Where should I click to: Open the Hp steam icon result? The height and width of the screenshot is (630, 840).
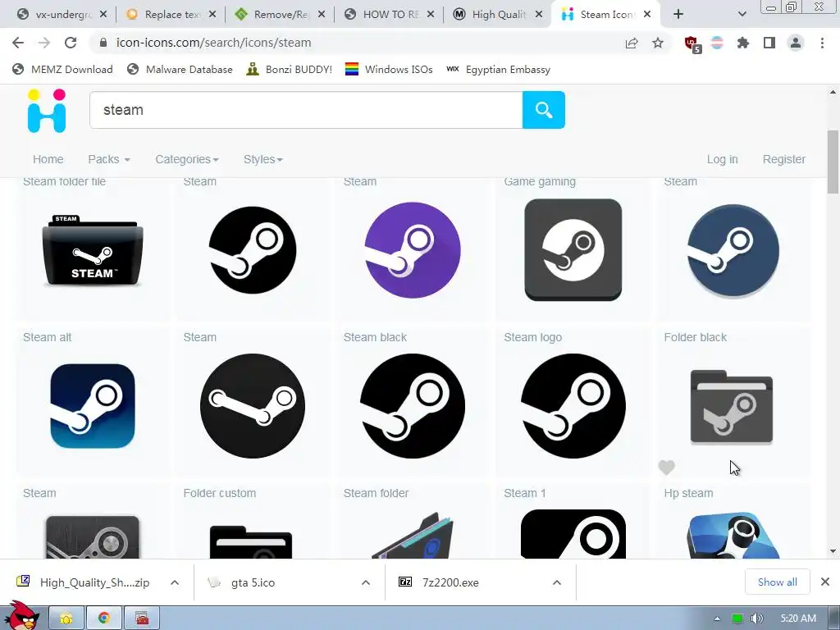coord(733,536)
